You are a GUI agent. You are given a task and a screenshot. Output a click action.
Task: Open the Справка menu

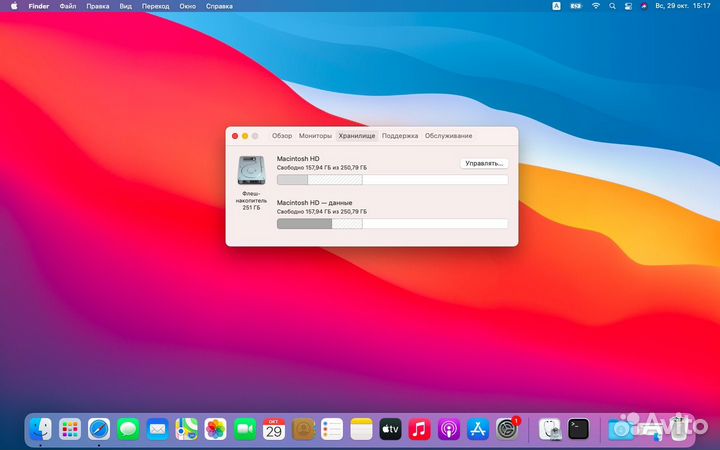pos(219,6)
